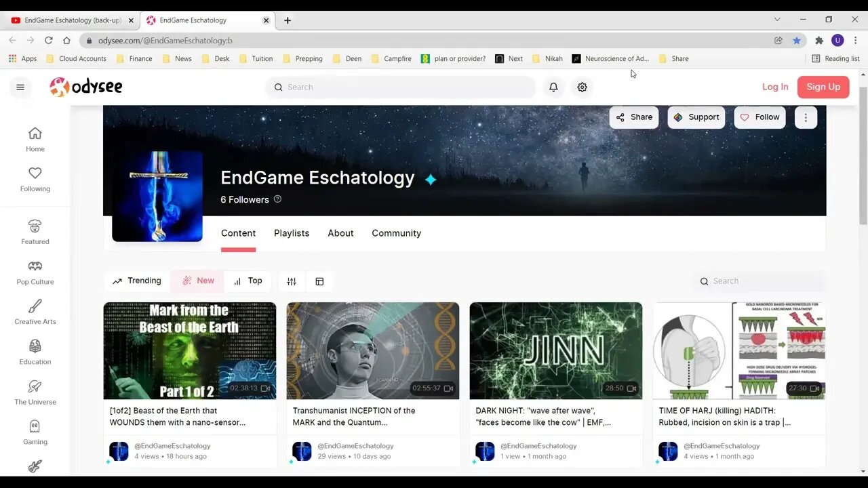This screenshot has width=868, height=488.
Task: Open Finance bookmark folder
Action: pos(134,59)
